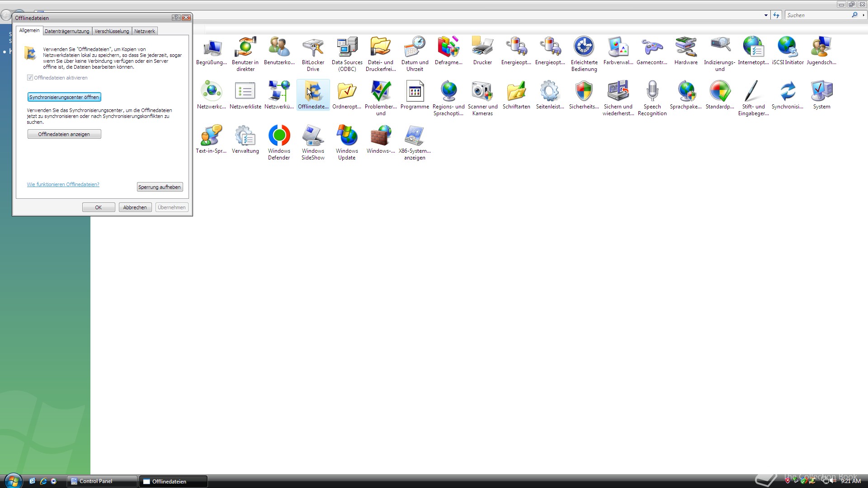This screenshot has width=868, height=488.
Task: Click Offlinedateien anzeigen button
Action: point(64,134)
